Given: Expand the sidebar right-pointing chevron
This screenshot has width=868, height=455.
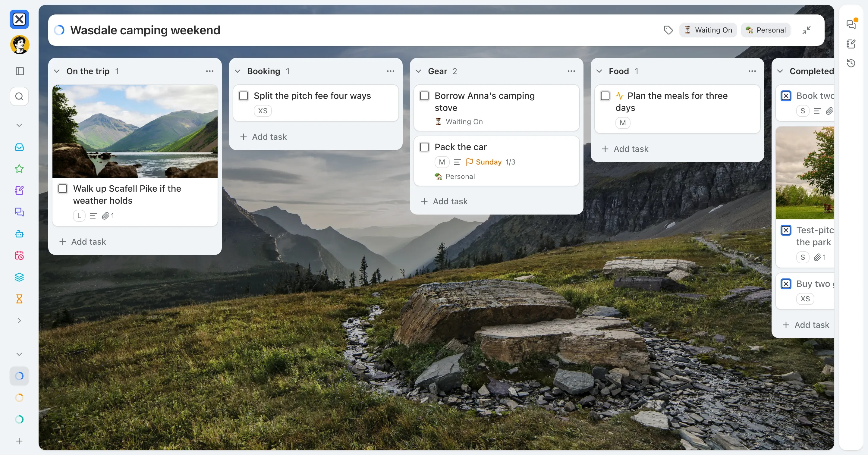Looking at the screenshot, I should click(19, 321).
